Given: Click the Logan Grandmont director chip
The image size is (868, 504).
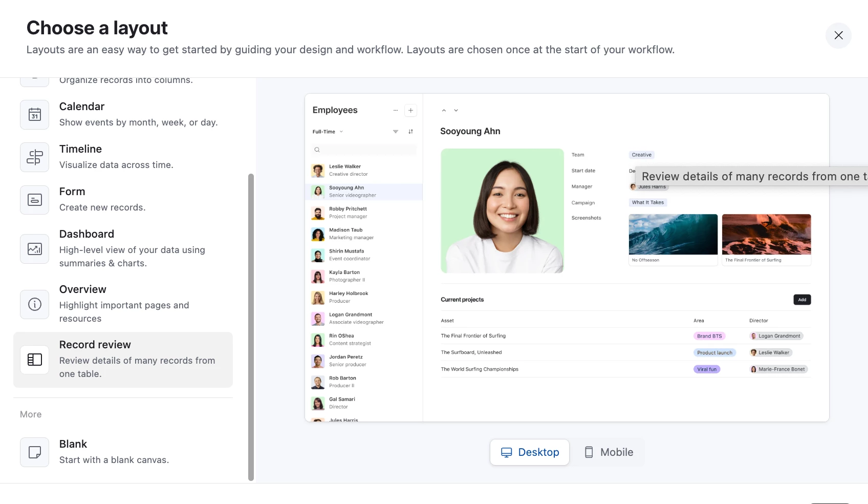Looking at the screenshot, I should 776,336.
